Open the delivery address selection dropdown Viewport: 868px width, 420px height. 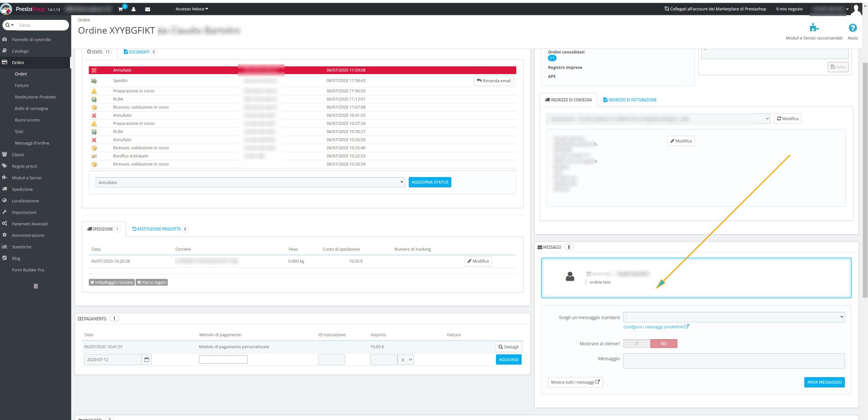(658, 119)
